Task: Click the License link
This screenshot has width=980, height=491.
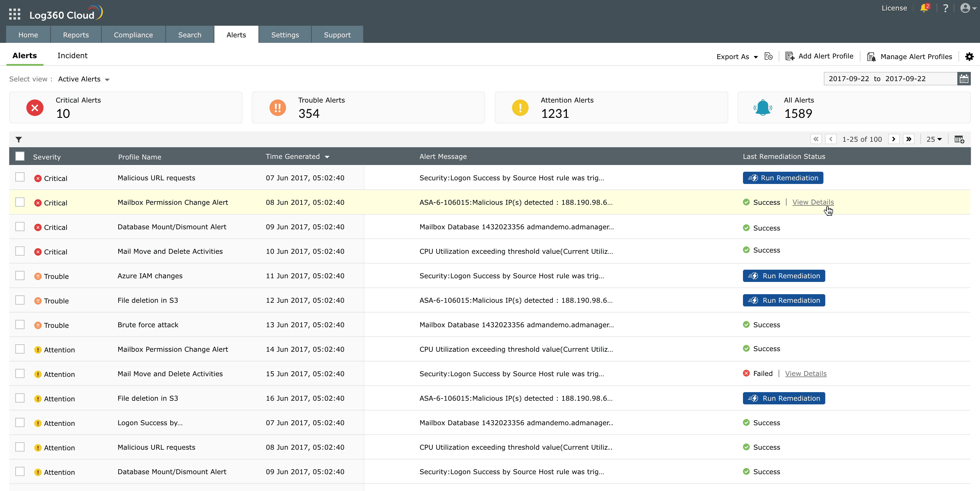Action: tap(894, 8)
